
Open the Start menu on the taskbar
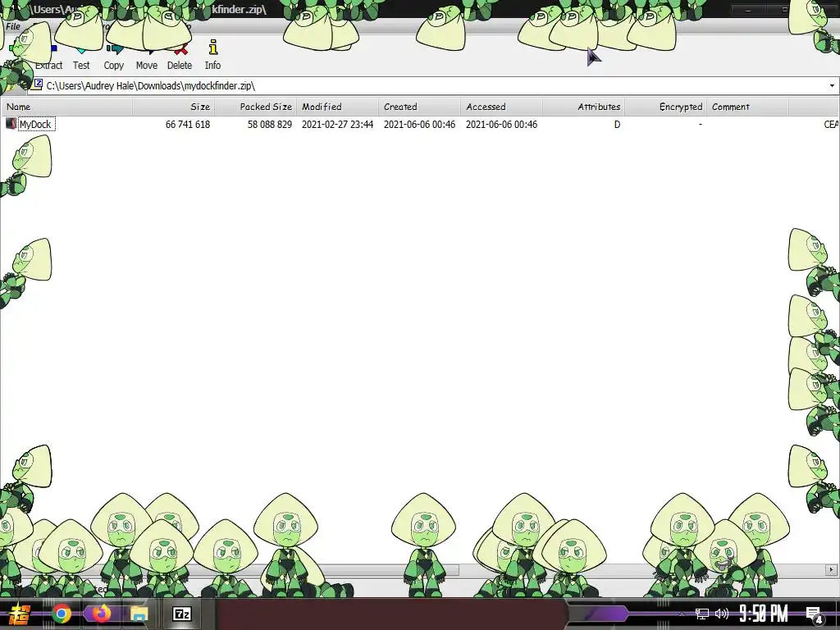pyautogui.click(x=20, y=614)
